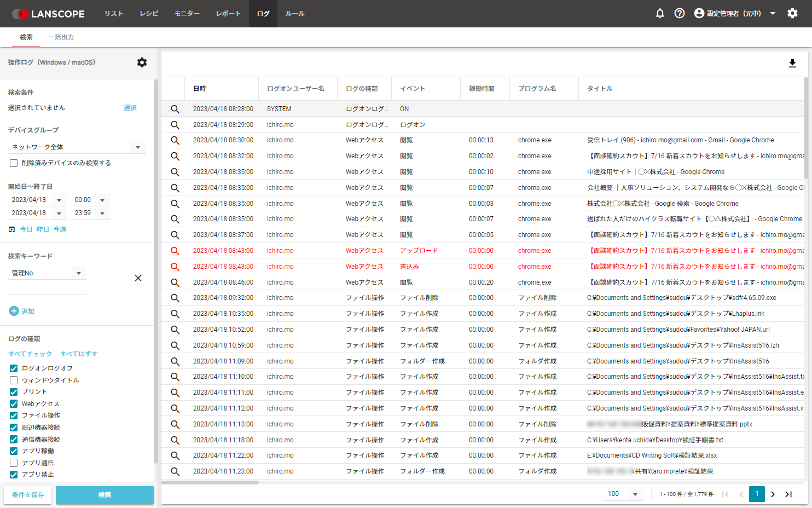Open 管理No. keyword type dropdown

[x=47, y=273]
